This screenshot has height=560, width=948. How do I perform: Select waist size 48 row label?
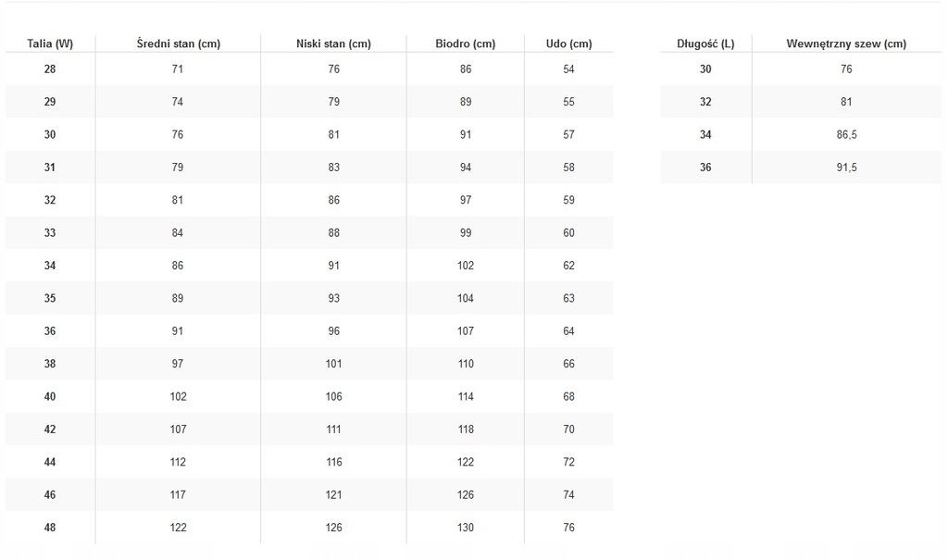click(50, 528)
